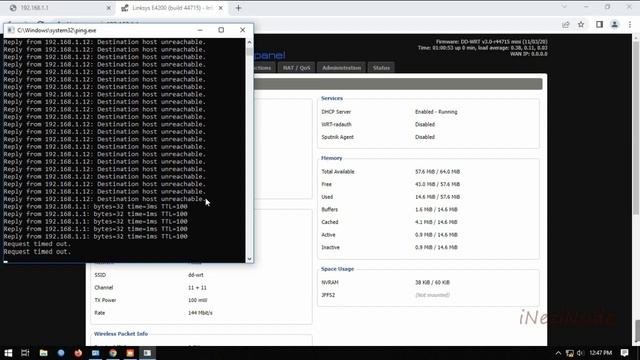Screen dimensions: 640x360
Task: Maximize the ping.exe console window
Action: [x=221, y=30]
